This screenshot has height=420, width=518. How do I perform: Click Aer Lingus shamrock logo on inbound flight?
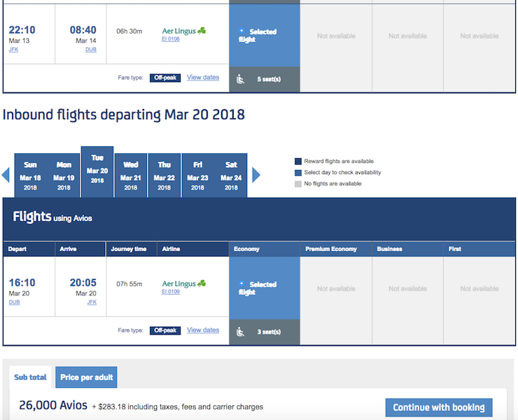[202, 283]
